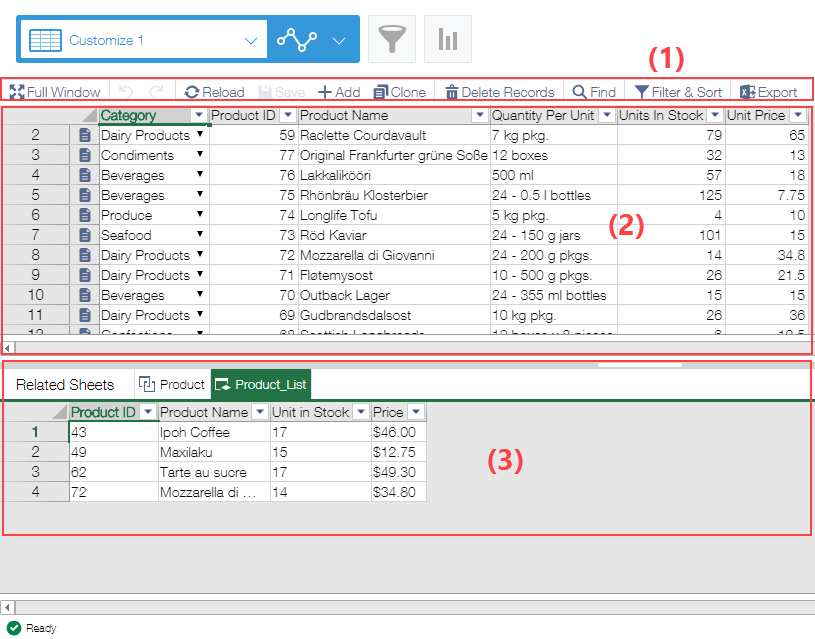The width and height of the screenshot is (815, 639).
Task: Open category dropdown for Raclette Courdavault row
Action: [x=200, y=134]
